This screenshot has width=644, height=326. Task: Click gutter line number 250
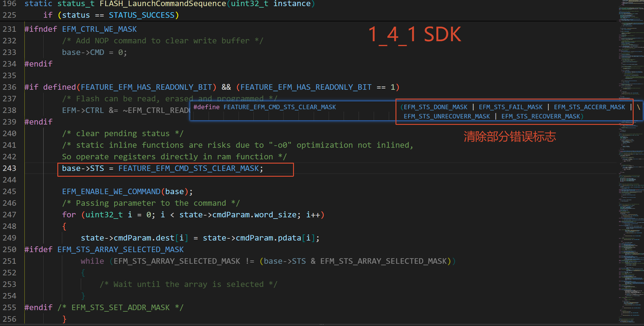10,249
